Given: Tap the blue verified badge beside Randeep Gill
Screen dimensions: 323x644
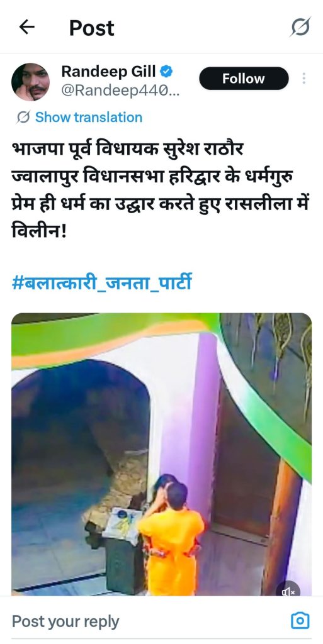Looking at the screenshot, I should pos(166,72).
